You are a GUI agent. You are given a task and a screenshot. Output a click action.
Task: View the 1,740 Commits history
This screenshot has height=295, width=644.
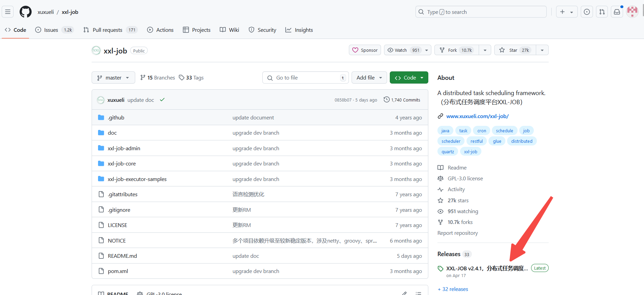(402, 100)
